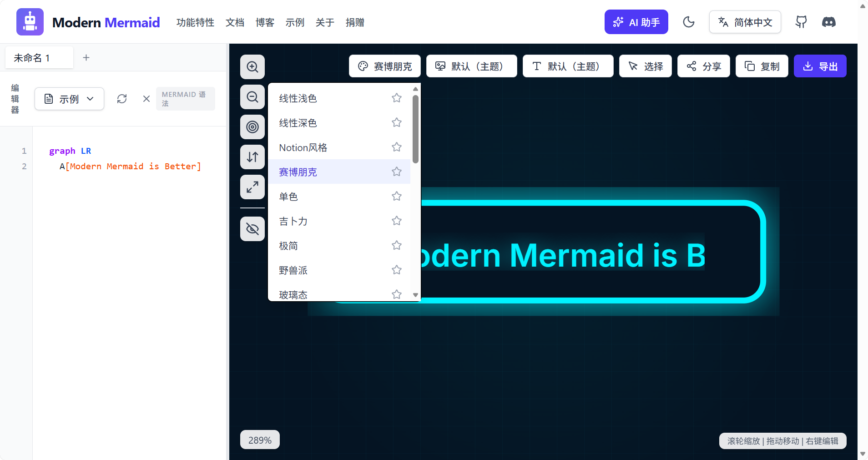Click the clear X icon in editor

[x=146, y=99]
